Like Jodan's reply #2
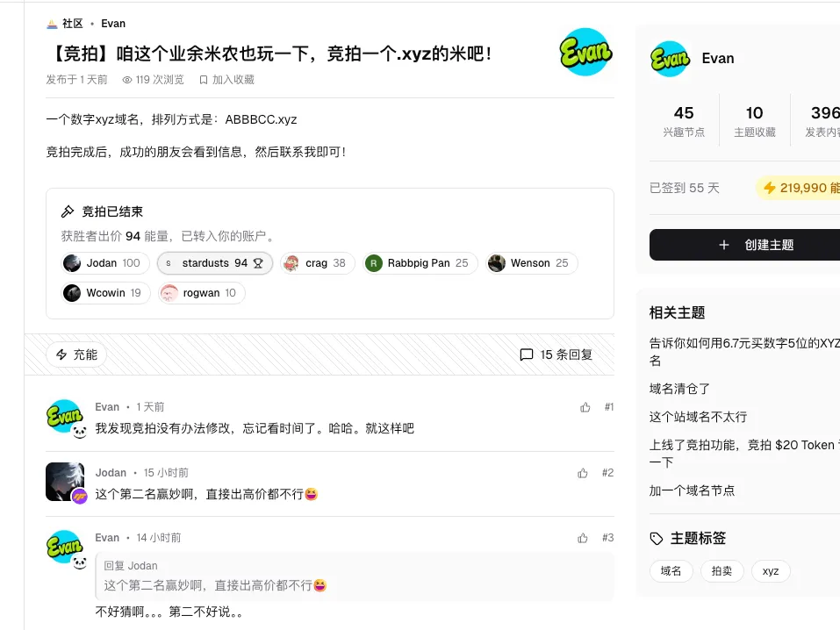 pos(583,473)
